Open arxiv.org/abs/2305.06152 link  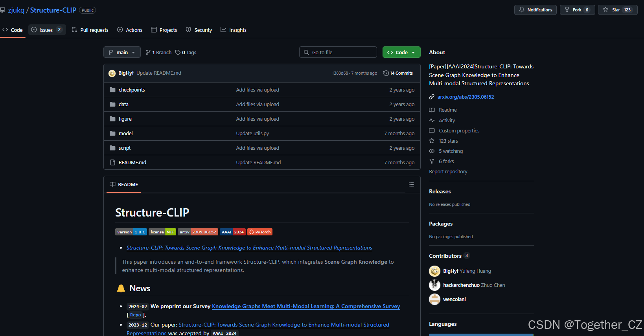coord(466,97)
